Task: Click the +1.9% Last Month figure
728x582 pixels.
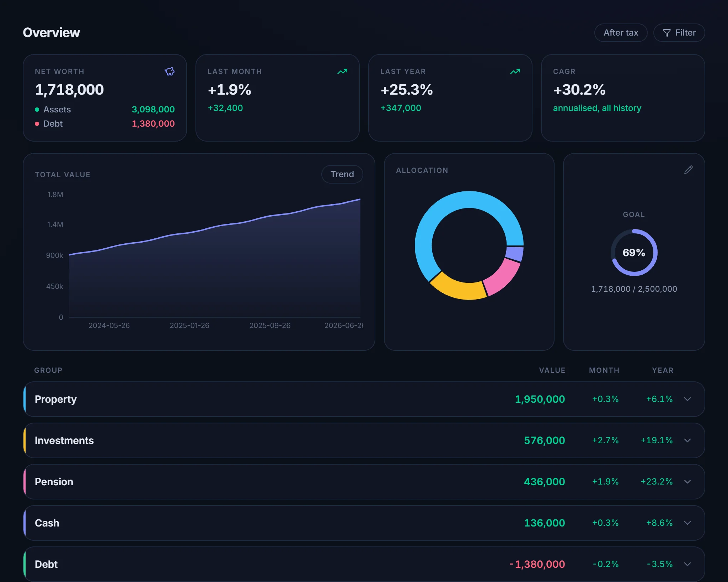Action: (229, 90)
